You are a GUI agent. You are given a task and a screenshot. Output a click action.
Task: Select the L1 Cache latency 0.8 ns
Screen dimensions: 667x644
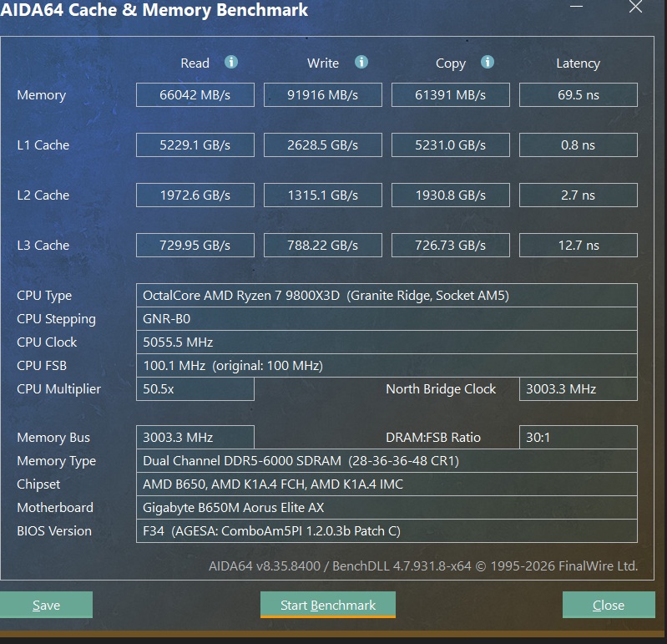[579, 145]
